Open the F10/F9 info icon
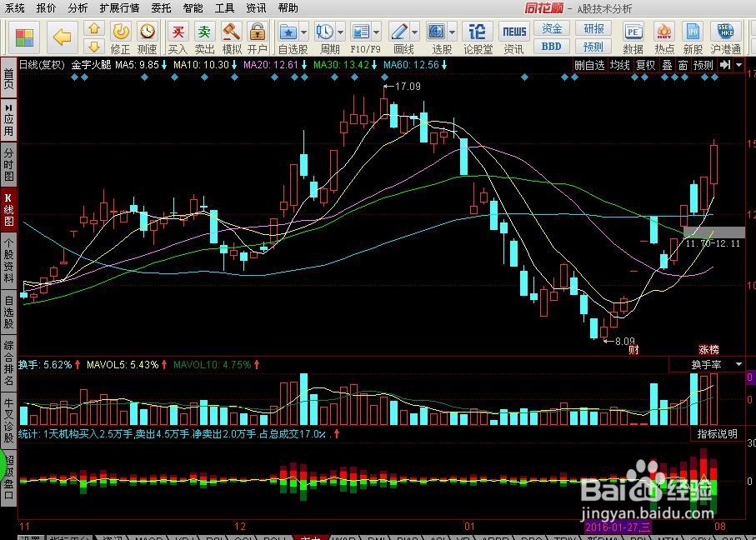The width and height of the screenshot is (756, 540). click(360, 32)
